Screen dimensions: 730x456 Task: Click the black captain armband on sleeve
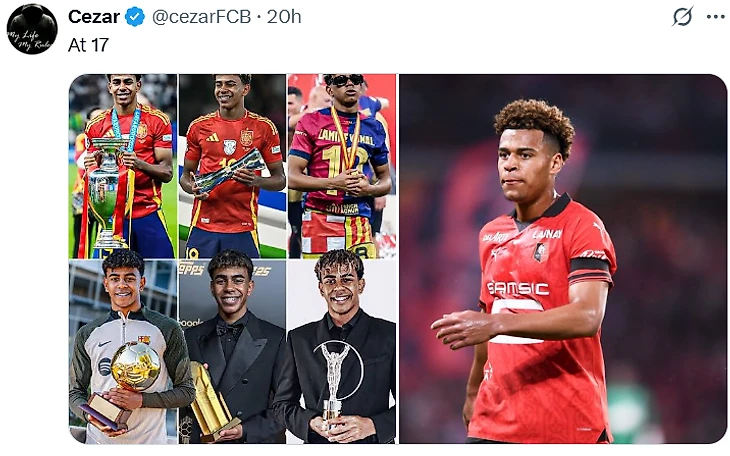point(590,267)
